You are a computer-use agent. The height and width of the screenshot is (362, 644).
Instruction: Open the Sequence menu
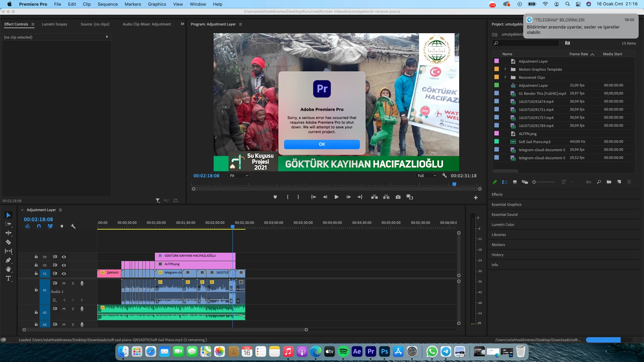(x=107, y=4)
